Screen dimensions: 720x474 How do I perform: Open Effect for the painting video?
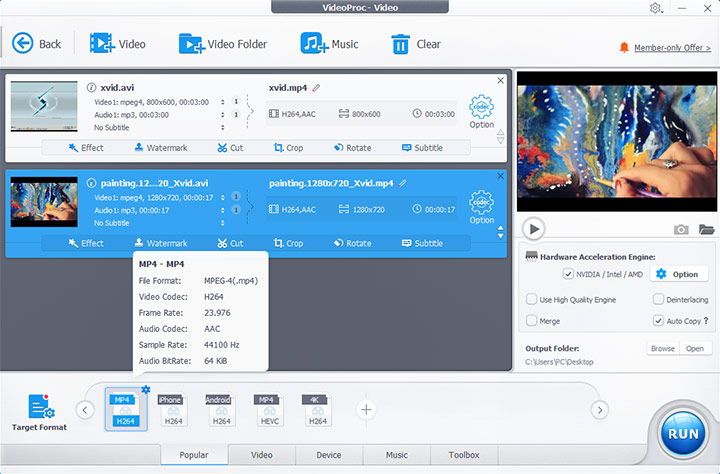coord(86,243)
